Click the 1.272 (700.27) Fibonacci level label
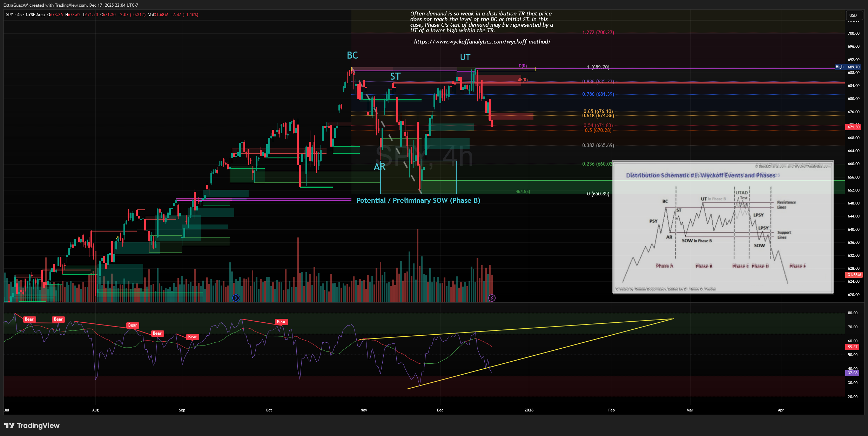The image size is (868, 436). [598, 33]
